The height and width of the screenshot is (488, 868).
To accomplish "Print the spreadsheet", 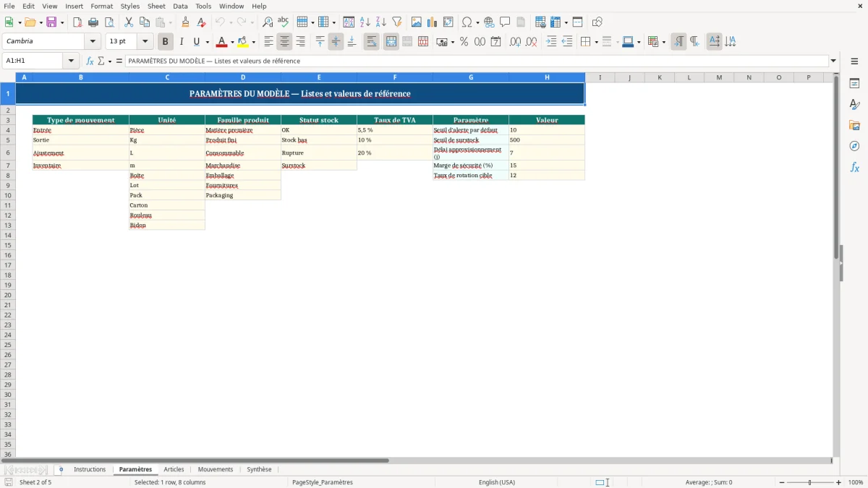I will point(93,22).
